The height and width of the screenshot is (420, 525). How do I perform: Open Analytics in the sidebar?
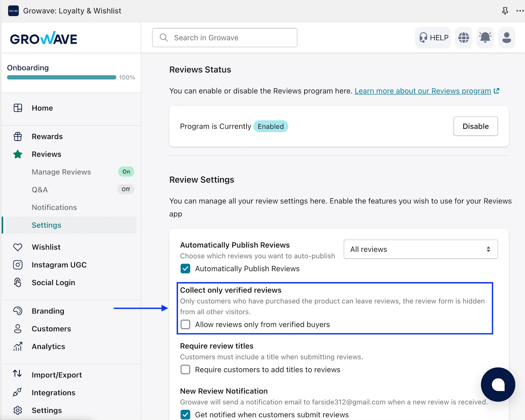click(48, 346)
